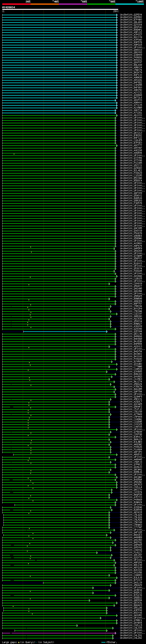Select the UniRef100_C9ZLL5 label
This screenshot has width=146, height=644.
(x=131, y=625)
